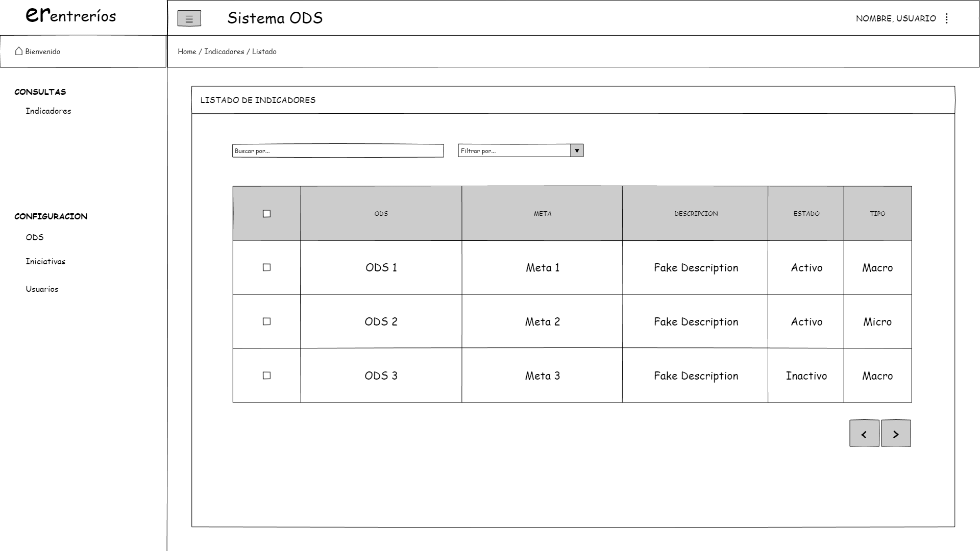The height and width of the screenshot is (551, 980).
Task: Go to Usuarios in the sidebar
Action: pyautogui.click(x=42, y=289)
